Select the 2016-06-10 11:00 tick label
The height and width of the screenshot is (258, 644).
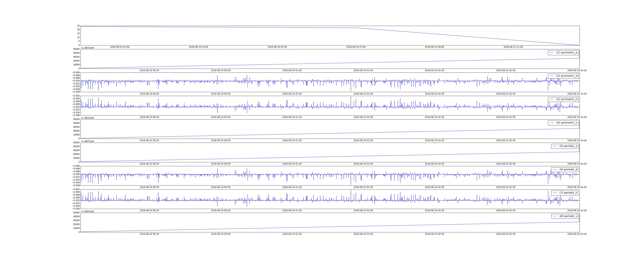point(513,47)
